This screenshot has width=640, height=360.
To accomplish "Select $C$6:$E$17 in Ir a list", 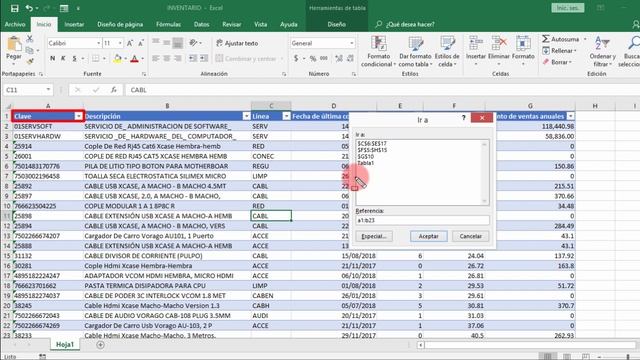I will (x=372, y=144).
